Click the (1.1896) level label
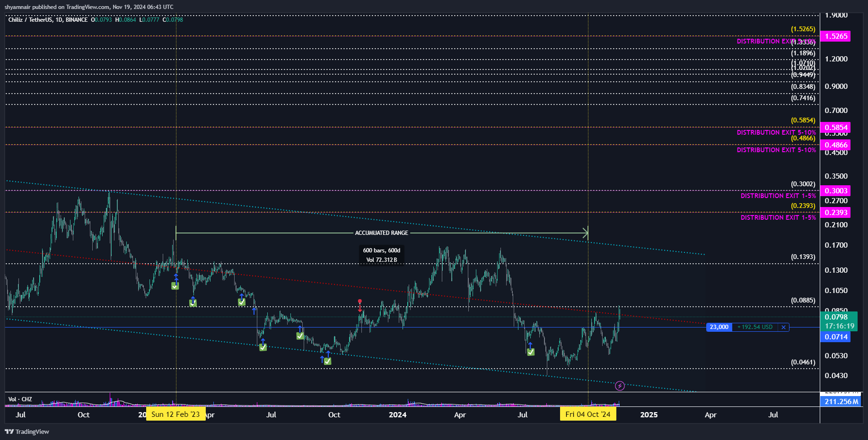This screenshot has height=440, width=868. point(803,53)
